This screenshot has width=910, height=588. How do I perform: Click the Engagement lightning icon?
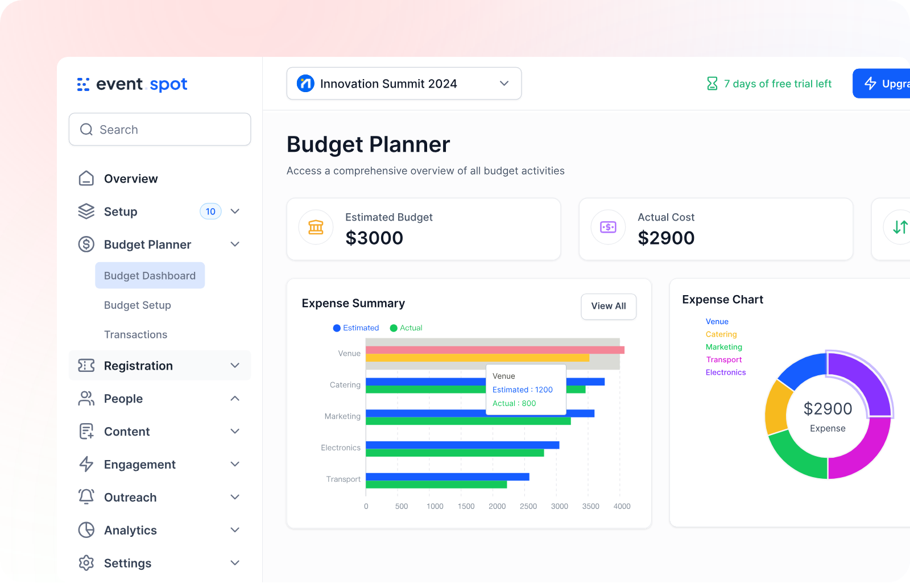(86, 465)
